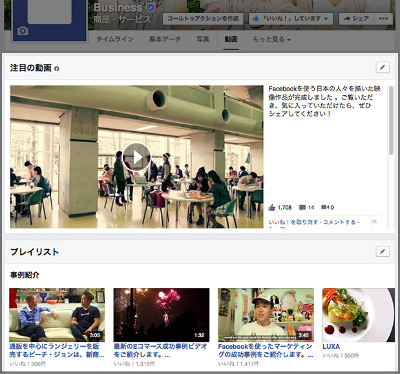The height and width of the screenshot is (374, 400).
Task: Open the three-dots more options button
Action: pyautogui.click(x=383, y=19)
